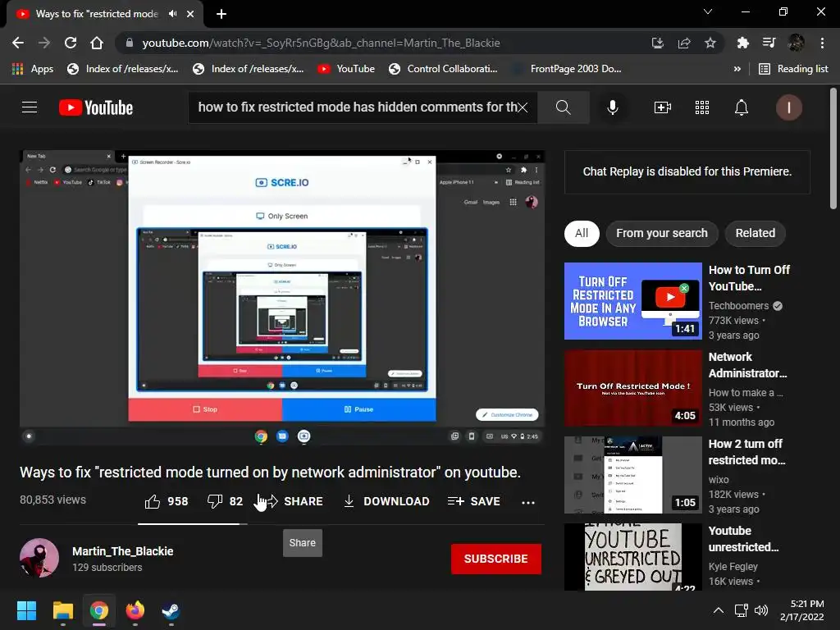Open Youtube Unrestricted & Greyed Out thumbnail

pos(633,557)
